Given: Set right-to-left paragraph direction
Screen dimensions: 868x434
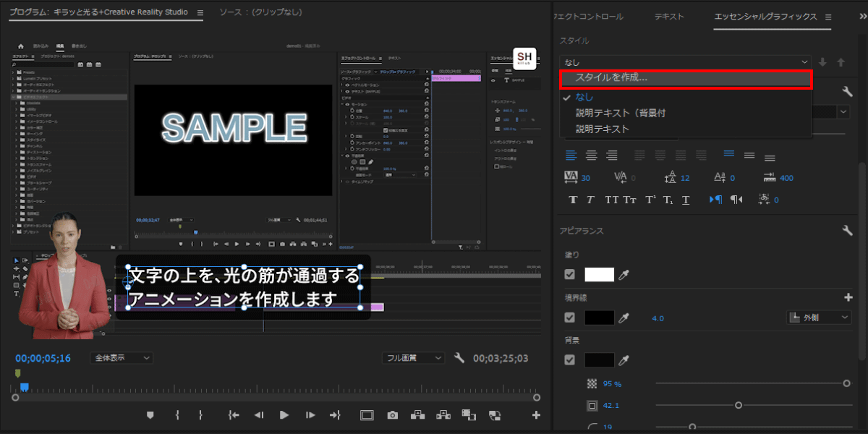Looking at the screenshot, I should click(736, 200).
